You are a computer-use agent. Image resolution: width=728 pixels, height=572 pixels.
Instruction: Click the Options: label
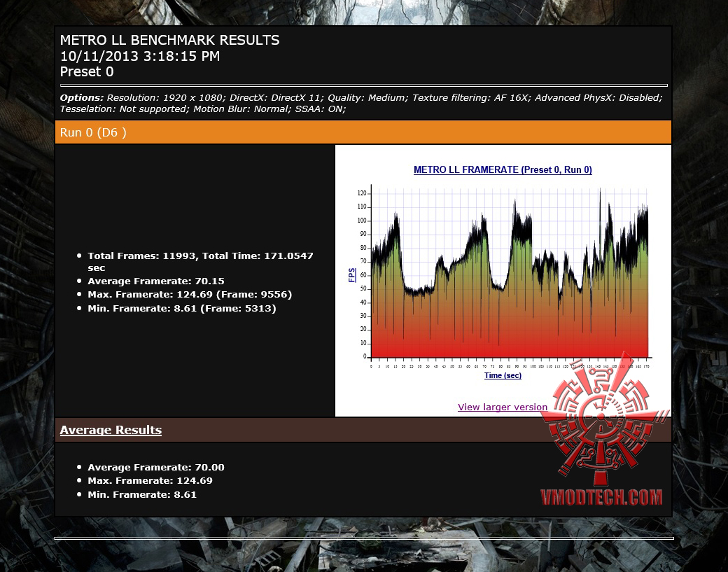(x=82, y=98)
